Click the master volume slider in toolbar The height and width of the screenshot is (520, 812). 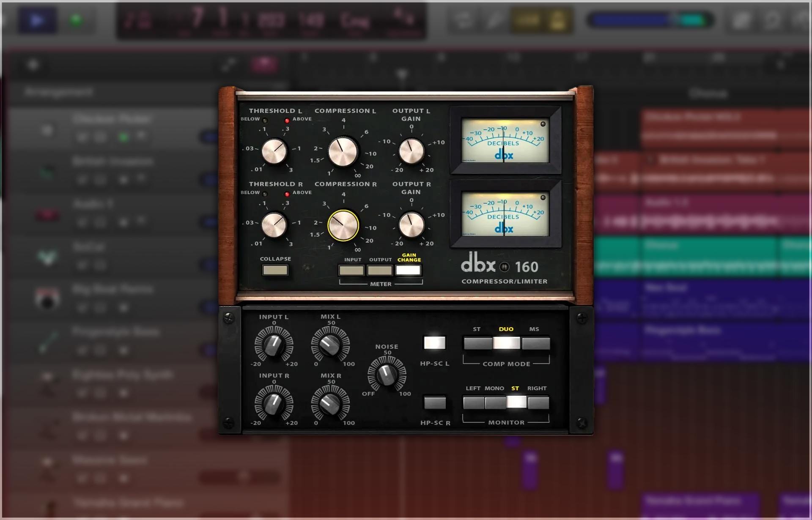(650, 20)
